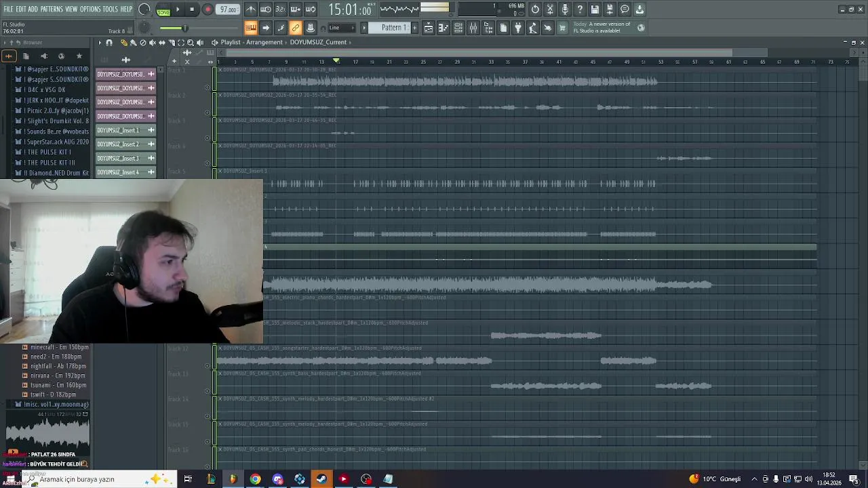This screenshot has height=488, width=868.
Task: Open the OPTIONS menu
Action: [90, 9]
